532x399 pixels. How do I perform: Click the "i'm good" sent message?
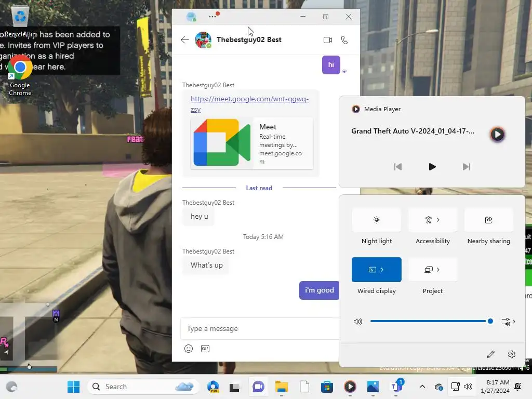point(320,290)
